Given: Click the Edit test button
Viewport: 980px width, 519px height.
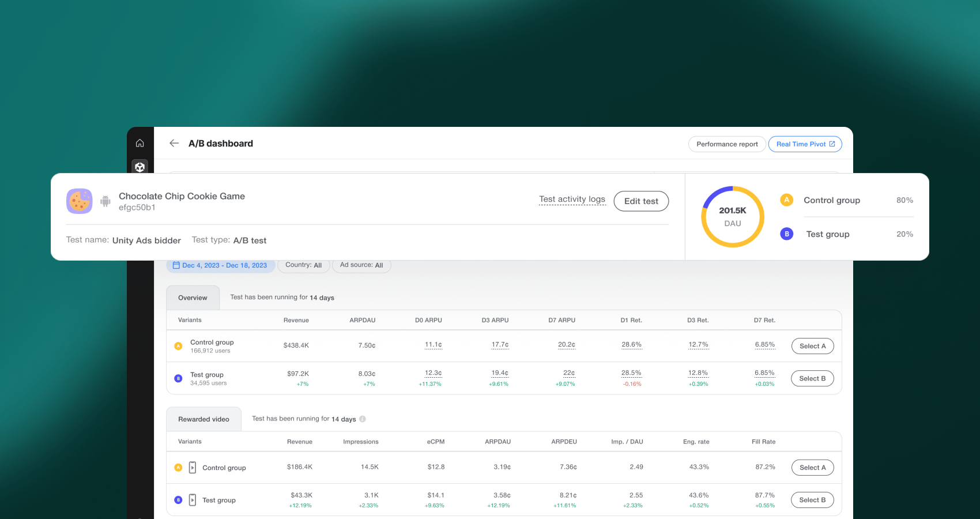Looking at the screenshot, I should click(641, 201).
